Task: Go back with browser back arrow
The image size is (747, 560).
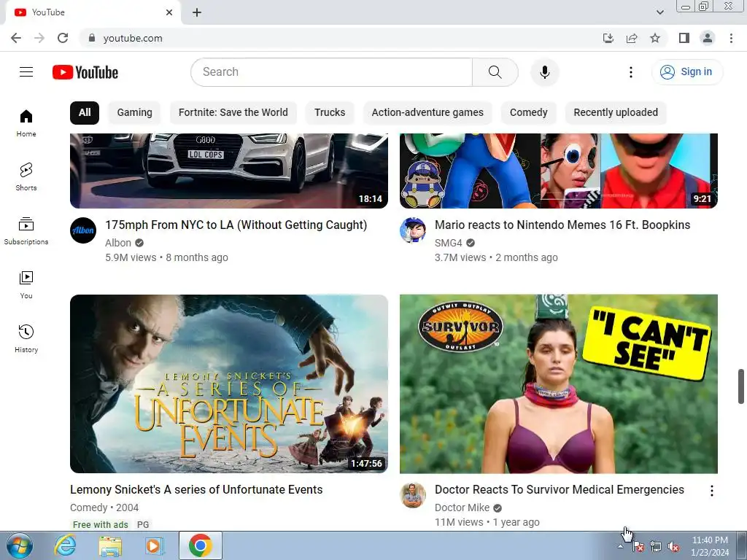Action: 16,38
